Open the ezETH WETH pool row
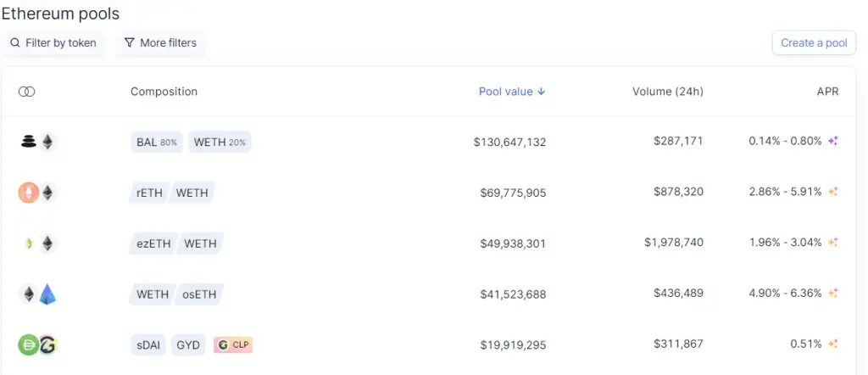The height and width of the screenshot is (375, 868). pyautogui.click(x=429, y=243)
